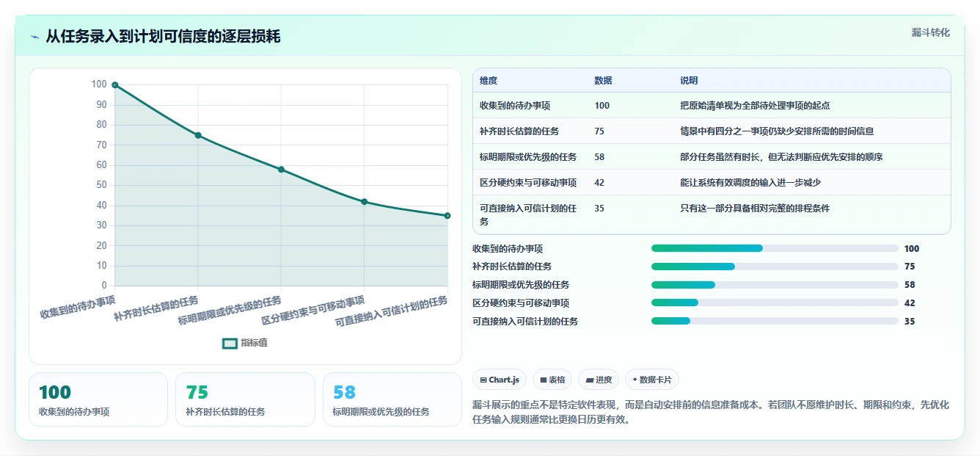Select the 进度 chip
Image resolution: width=980 pixels, height=456 pixels.
click(599, 380)
